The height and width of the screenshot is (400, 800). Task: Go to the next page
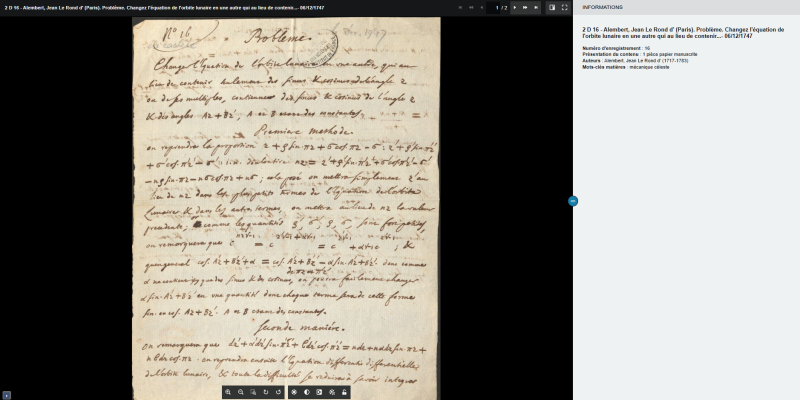click(514, 7)
